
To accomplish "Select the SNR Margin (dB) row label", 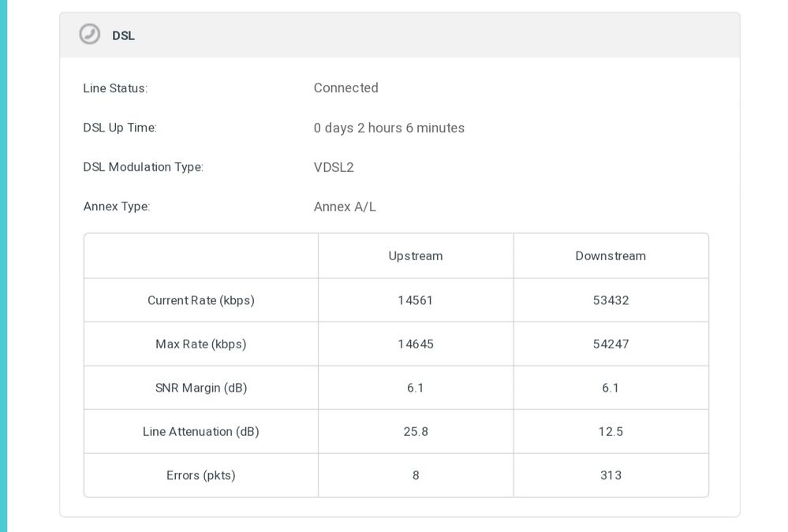I will click(x=201, y=388).
